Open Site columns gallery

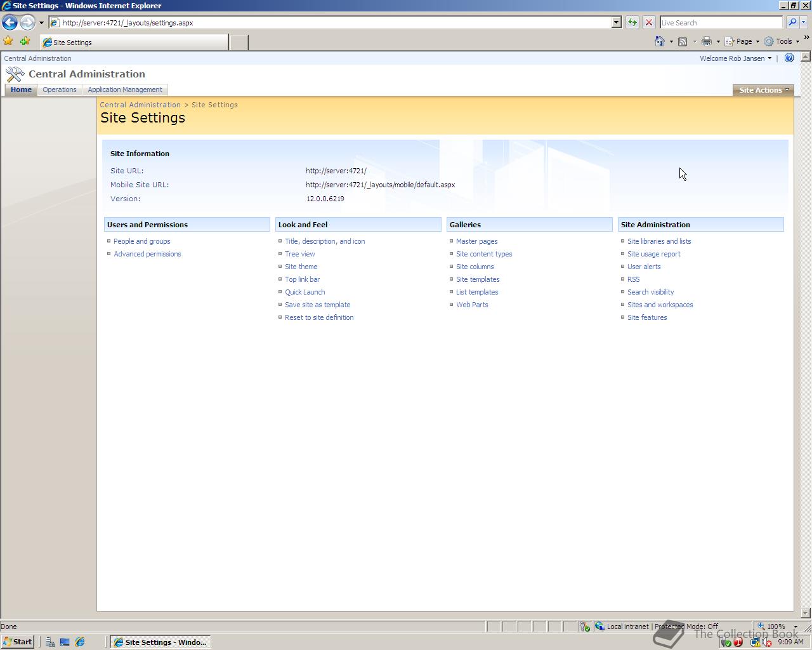tap(475, 267)
